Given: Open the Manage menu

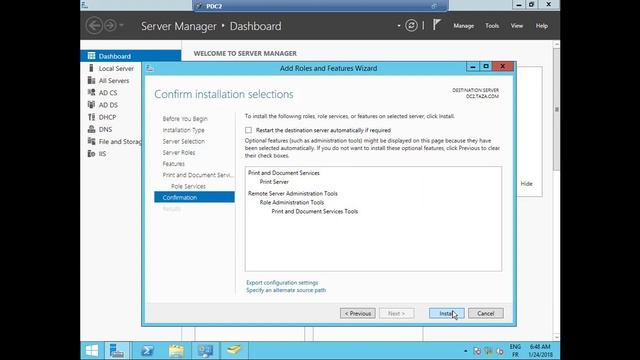Looking at the screenshot, I should coord(464,26).
